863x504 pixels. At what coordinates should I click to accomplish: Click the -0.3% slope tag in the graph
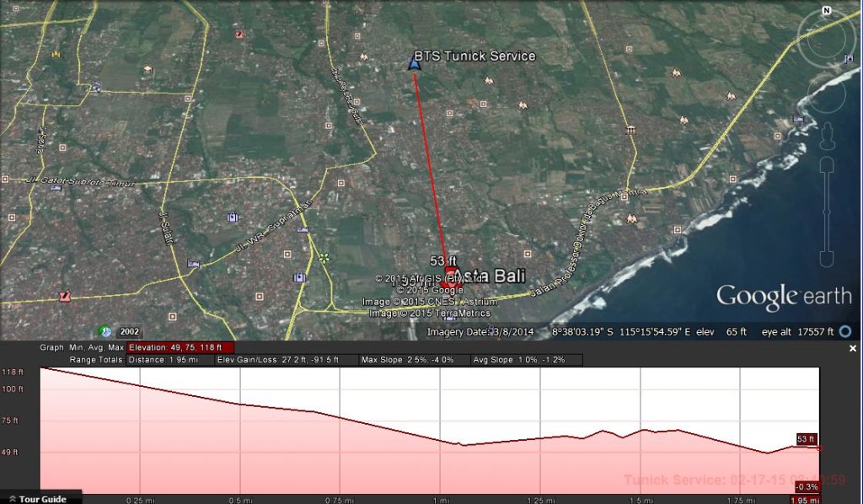807,487
